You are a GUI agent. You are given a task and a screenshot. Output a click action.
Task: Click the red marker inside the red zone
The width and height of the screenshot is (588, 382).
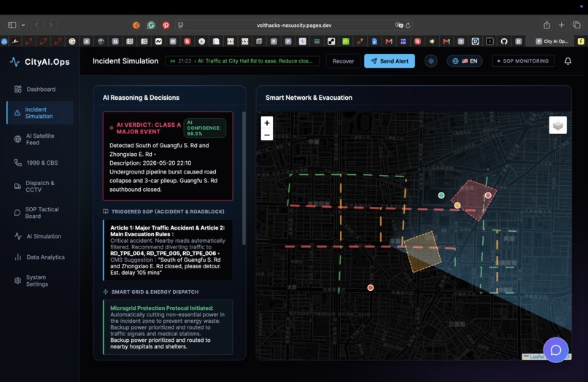pos(488,195)
